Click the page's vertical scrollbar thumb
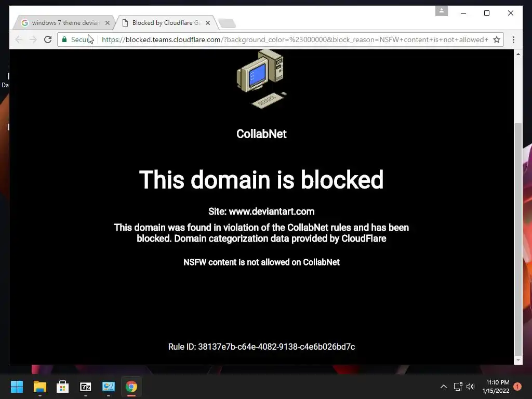 click(x=518, y=238)
